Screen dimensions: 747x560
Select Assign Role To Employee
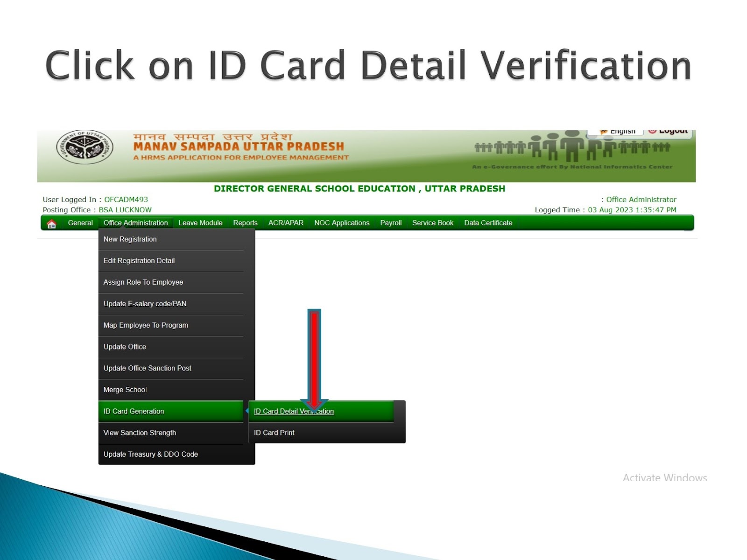[x=171, y=282]
